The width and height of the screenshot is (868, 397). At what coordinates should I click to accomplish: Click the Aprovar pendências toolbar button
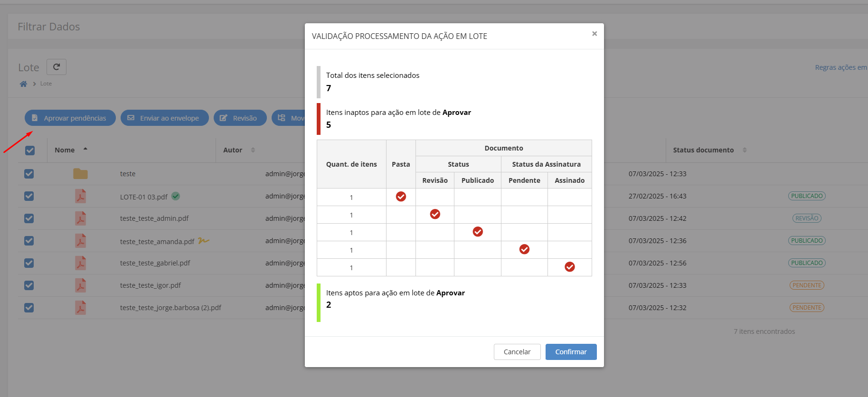point(70,118)
